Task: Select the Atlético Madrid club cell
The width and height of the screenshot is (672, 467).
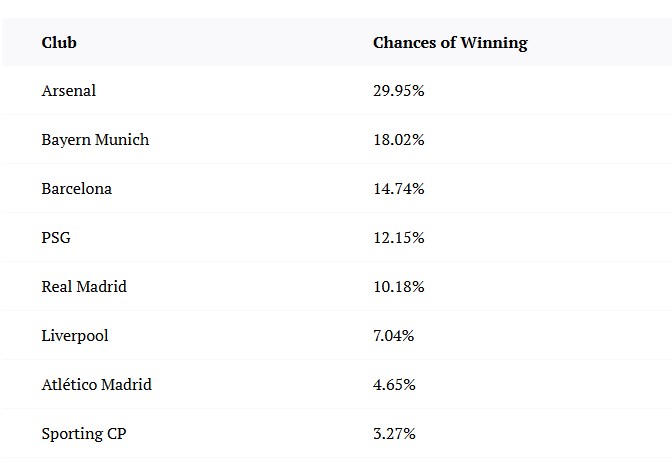Action: [x=97, y=385]
